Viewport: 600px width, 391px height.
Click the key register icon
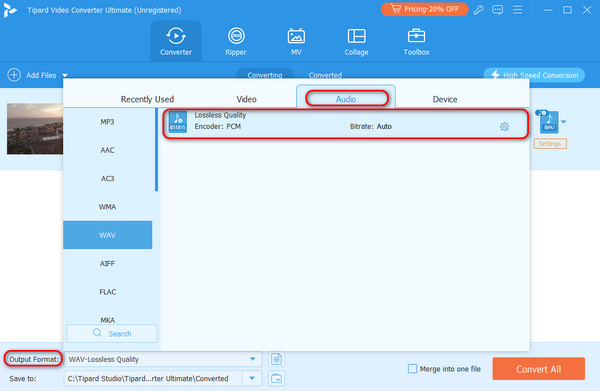click(478, 10)
